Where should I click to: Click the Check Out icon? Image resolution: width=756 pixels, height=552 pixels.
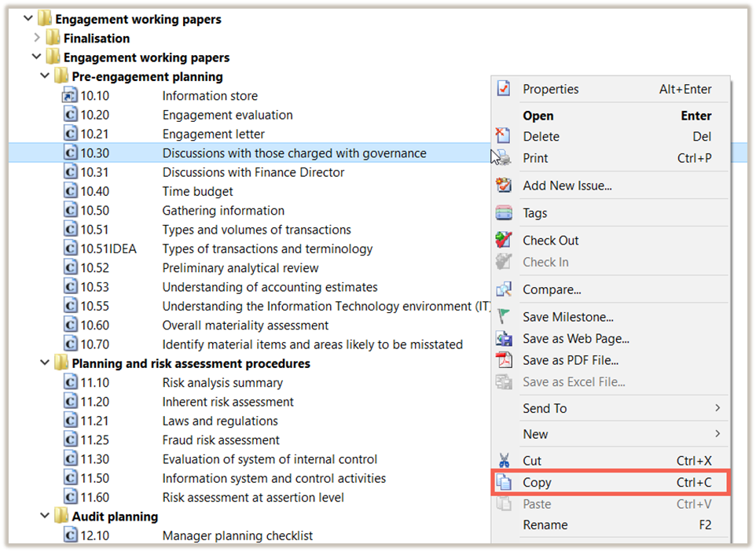pos(504,241)
